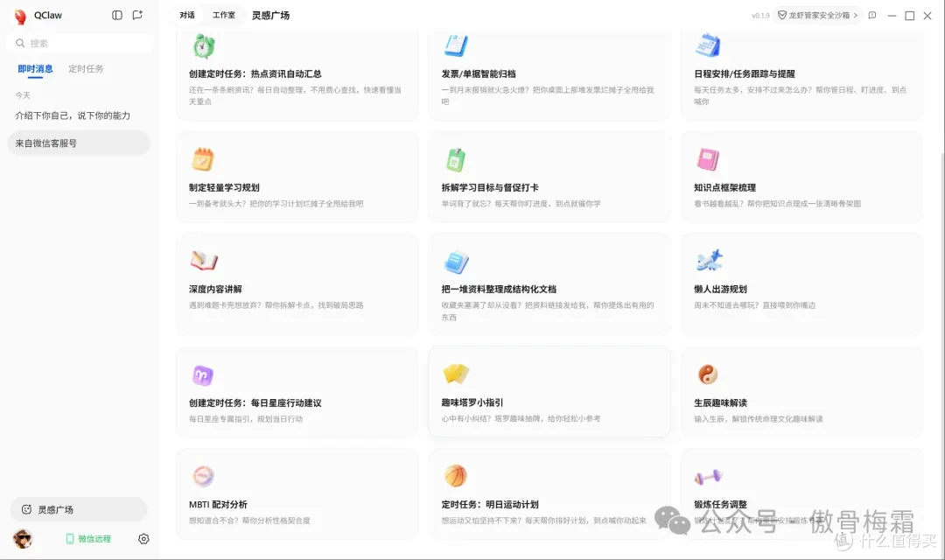This screenshot has height=560, width=945.
Task: Click the yellow tarot cards icon
Action: pyautogui.click(x=456, y=374)
